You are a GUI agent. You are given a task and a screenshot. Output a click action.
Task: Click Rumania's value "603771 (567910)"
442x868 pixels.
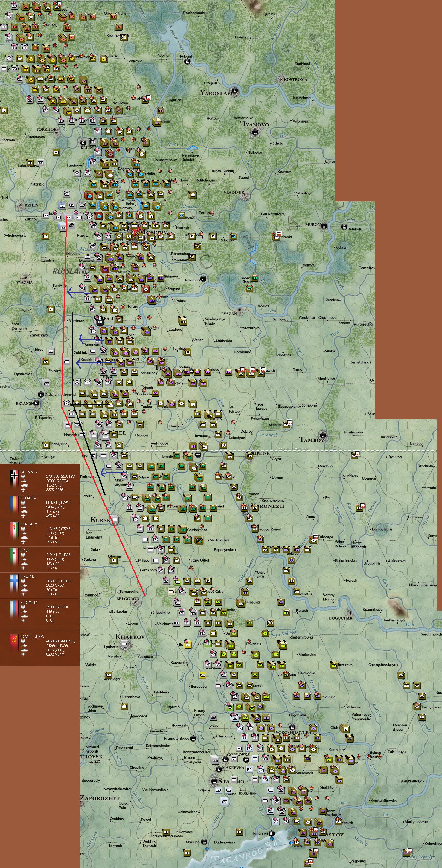[x=59, y=502]
